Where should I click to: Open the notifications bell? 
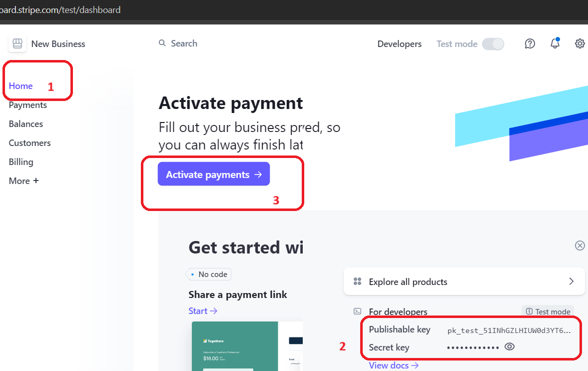pos(555,44)
